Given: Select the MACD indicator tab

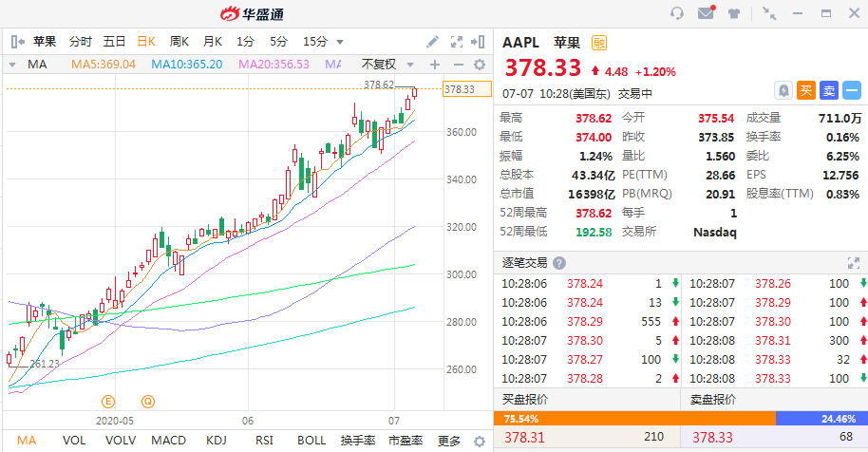Looking at the screenshot, I should [x=168, y=441].
